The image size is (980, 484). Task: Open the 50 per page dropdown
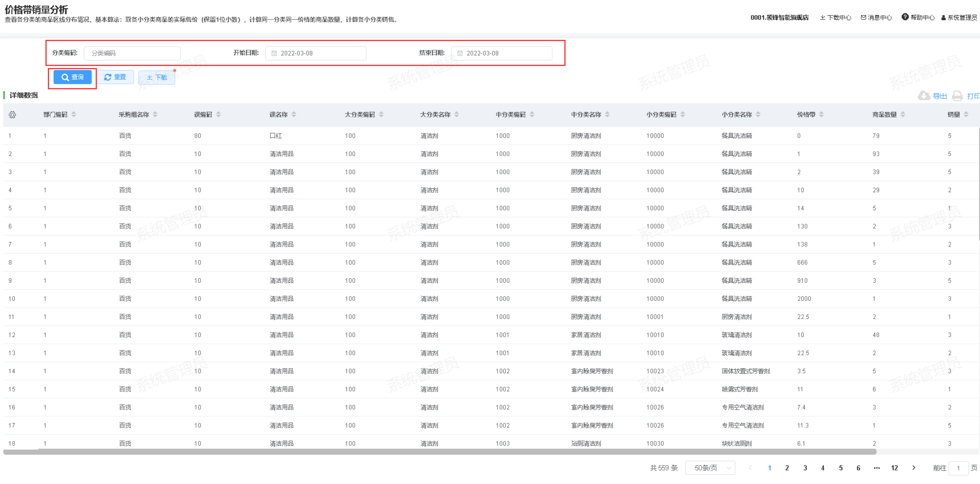click(x=710, y=468)
